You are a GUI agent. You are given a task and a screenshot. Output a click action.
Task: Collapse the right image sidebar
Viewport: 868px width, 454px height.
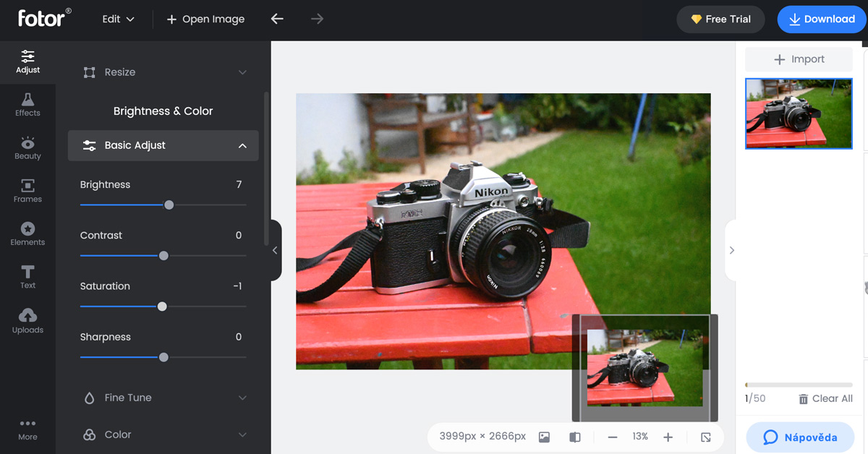point(731,250)
